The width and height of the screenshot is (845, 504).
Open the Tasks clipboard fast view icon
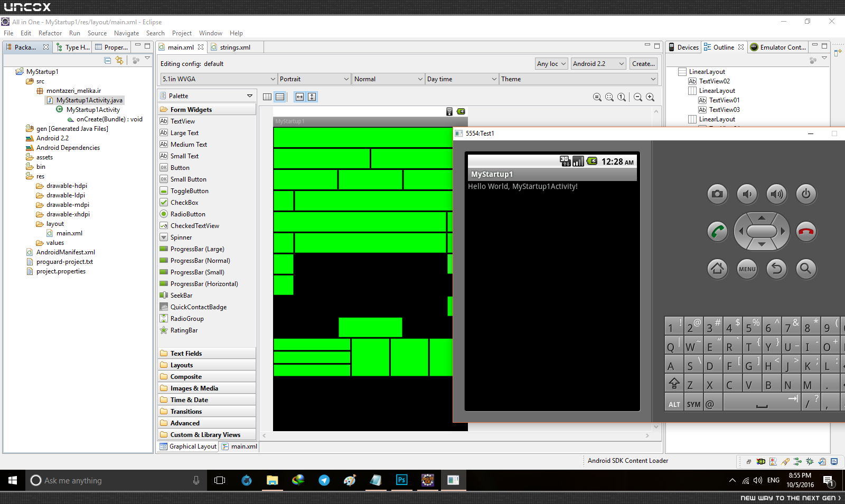822,461
